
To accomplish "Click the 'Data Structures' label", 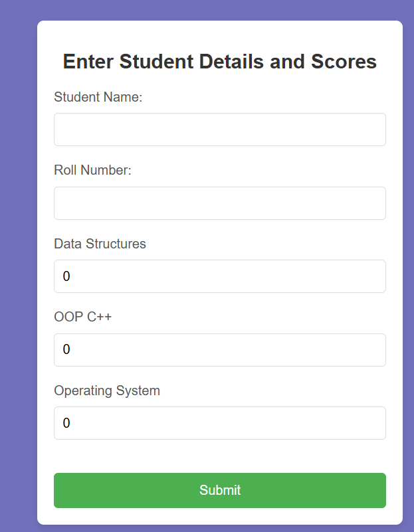I will [x=100, y=244].
